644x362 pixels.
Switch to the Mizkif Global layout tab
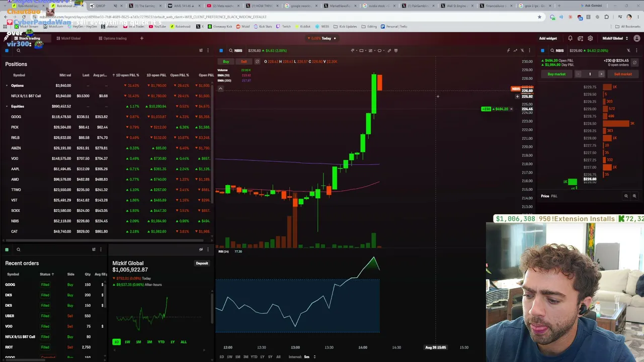[x=68, y=38]
